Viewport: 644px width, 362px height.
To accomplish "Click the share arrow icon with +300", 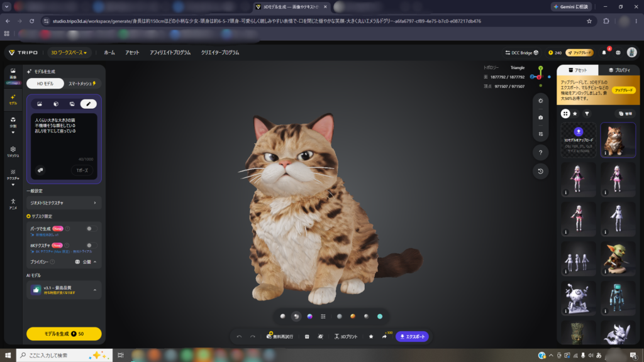I will 384,337.
